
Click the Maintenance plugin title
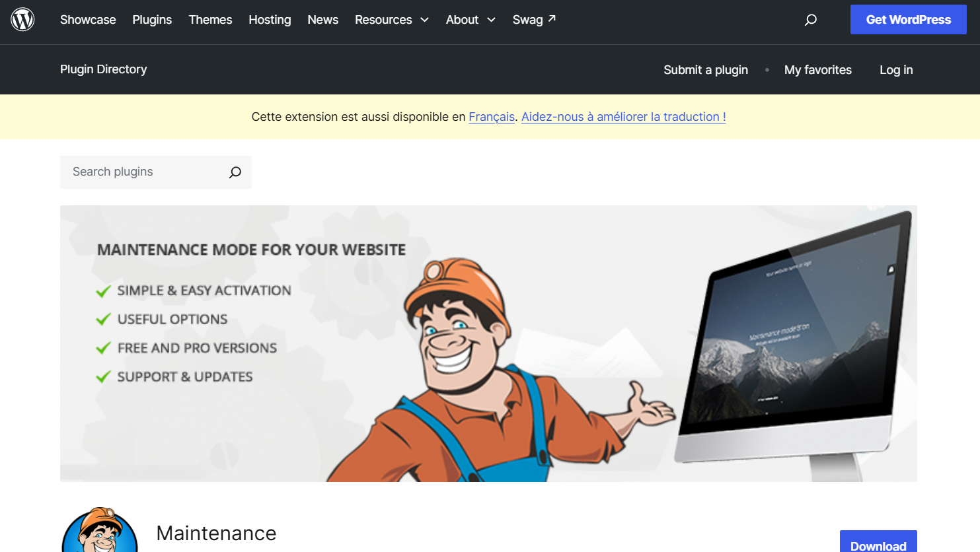click(216, 533)
